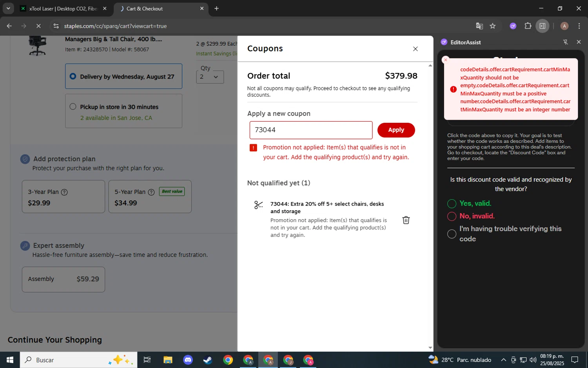Click the purple EditorAssist extension icon
588x368 pixels.
513,26
